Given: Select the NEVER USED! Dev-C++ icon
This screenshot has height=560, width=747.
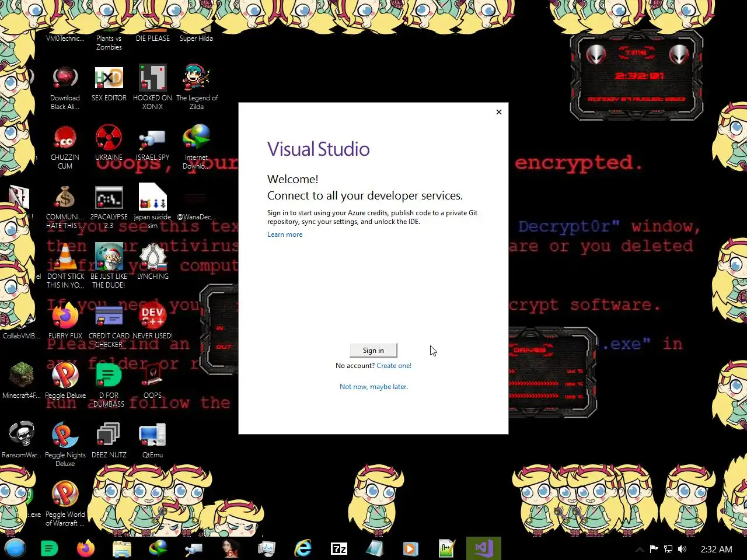Looking at the screenshot, I should tap(152, 321).
